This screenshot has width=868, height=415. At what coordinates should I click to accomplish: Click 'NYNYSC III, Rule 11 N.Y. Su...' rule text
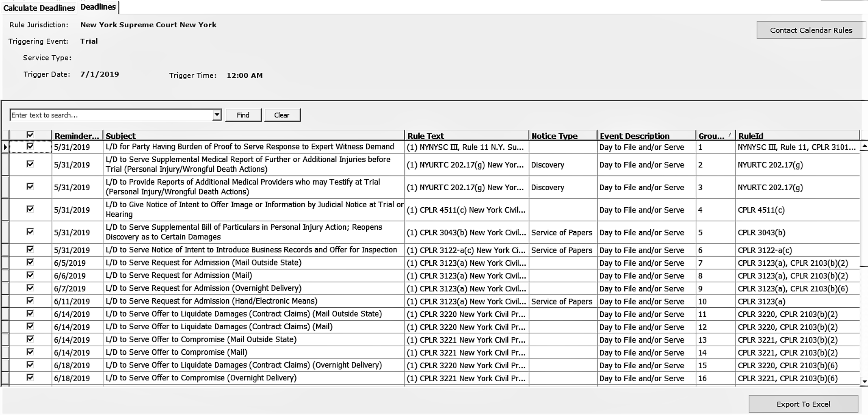coord(465,147)
